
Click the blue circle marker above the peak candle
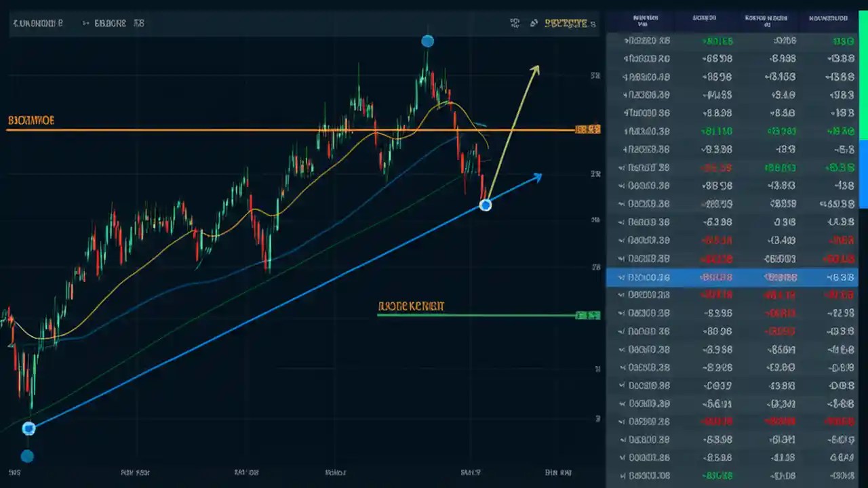427,41
